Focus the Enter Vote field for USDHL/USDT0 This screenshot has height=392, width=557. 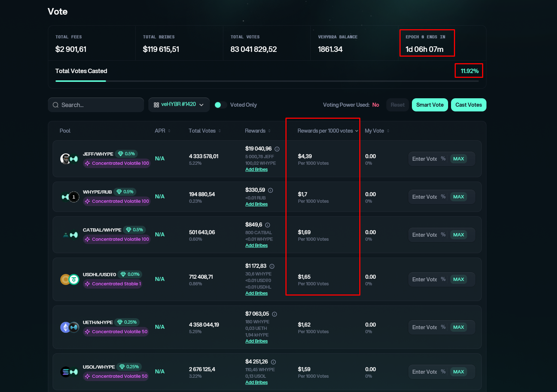pyautogui.click(x=425, y=279)
